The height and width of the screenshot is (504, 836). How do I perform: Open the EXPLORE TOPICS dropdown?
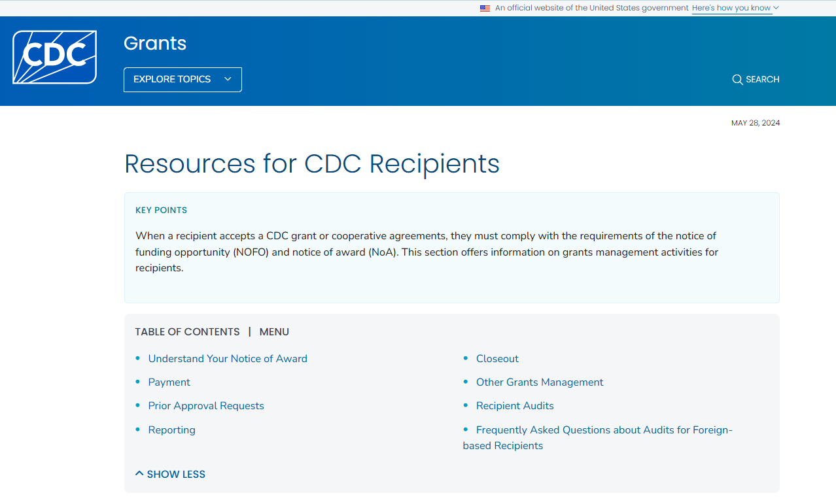(183, 79)
